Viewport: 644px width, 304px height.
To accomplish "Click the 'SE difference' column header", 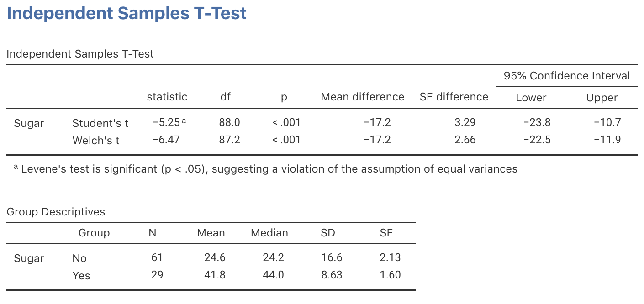I will pyautogui.click(x=454, y=97).
